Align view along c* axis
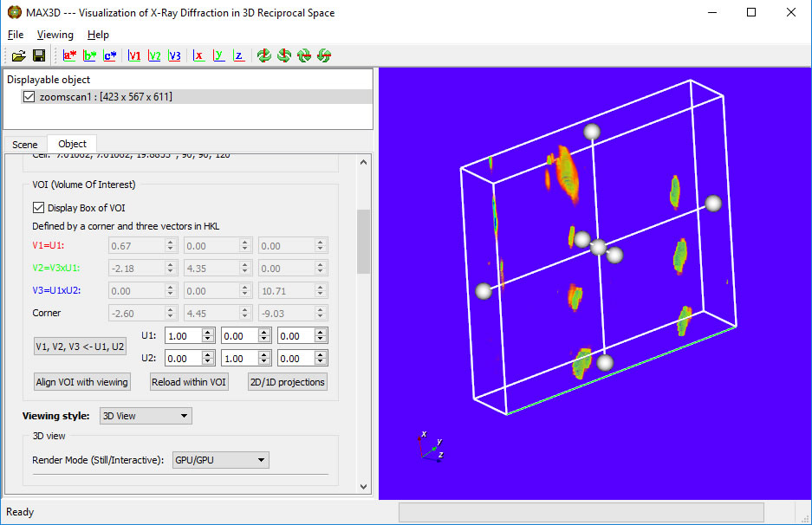The width and height of the screenshot is (812, 525). point(110,55)
